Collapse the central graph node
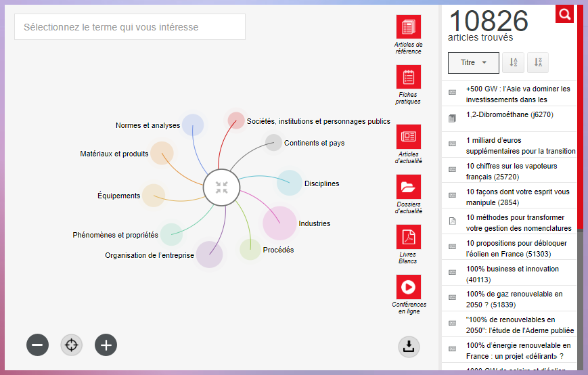Viewport: 588px width, 375px height. 221,187
